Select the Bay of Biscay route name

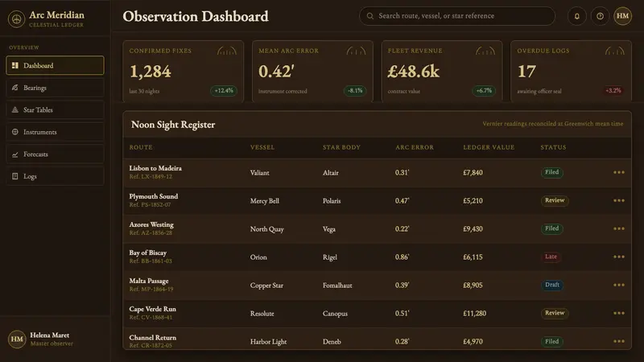click(x=148, y=253)
